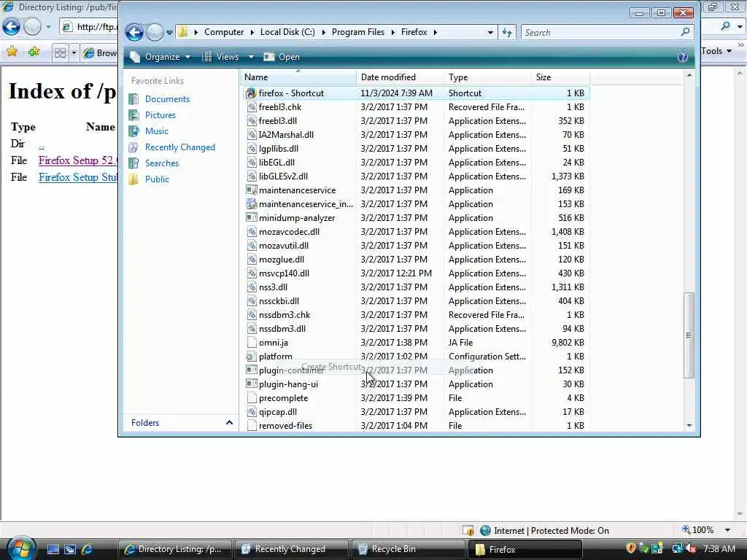Screen dimensions: 747x560
Task: Click Internet Explorer back button
Action: click(x=12, y=26)
